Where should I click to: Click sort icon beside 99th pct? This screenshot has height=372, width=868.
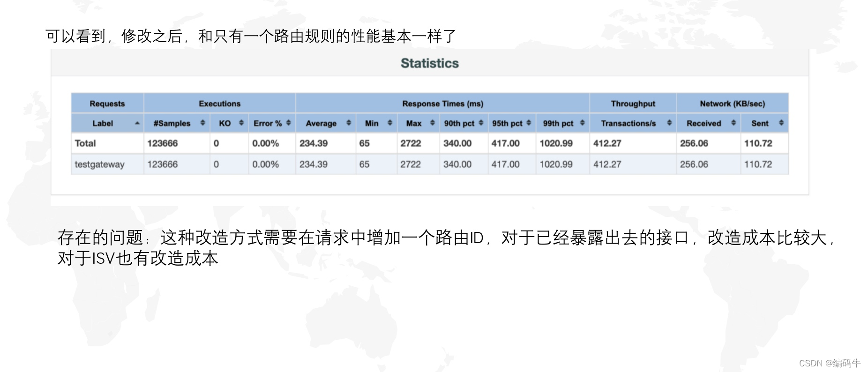click(x=582, y=123)
